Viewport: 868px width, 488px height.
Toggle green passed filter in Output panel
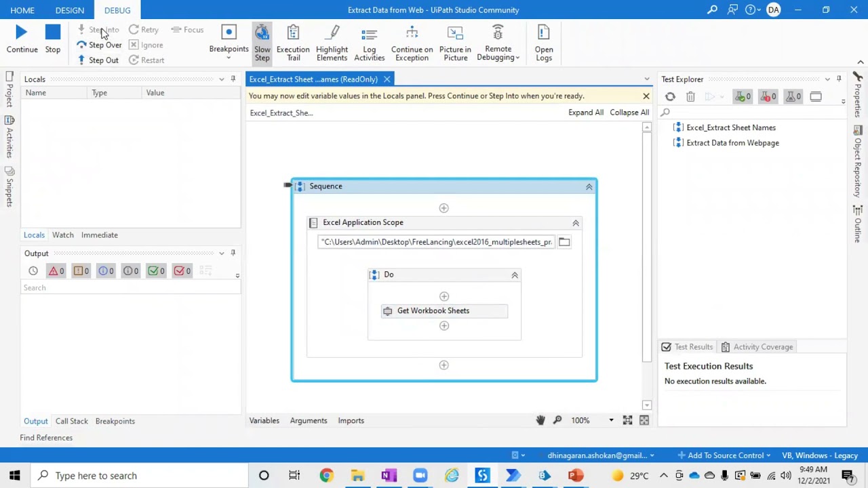click(x=156, y=271)
